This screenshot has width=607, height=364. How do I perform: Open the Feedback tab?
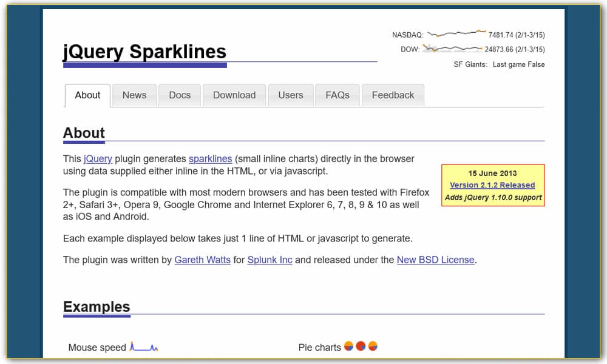pyautogui.click(x=393, y=95)
